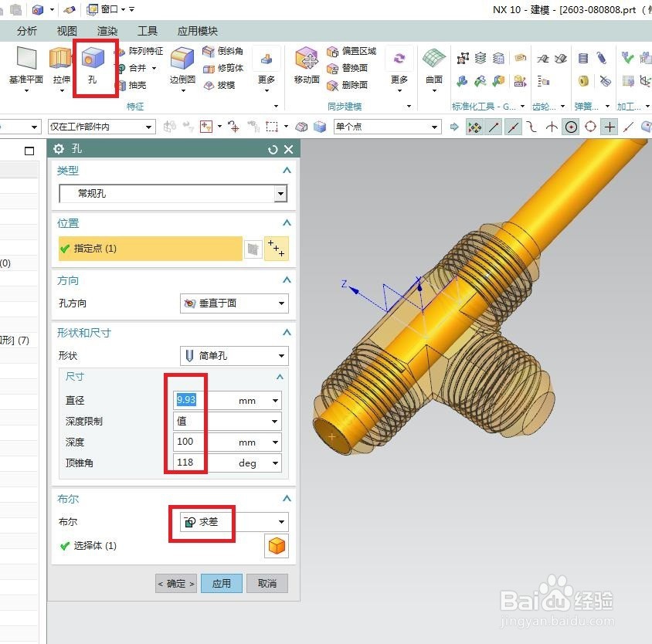Open the hole type dropdown (常规孔)
Viewport: 652px width, 644px height.
173,194
